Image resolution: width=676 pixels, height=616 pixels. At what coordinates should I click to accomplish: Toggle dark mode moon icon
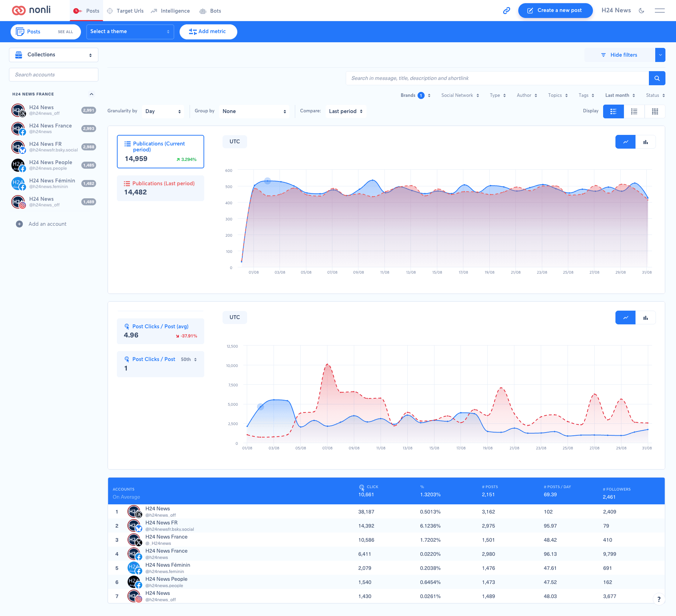[641, 11]
